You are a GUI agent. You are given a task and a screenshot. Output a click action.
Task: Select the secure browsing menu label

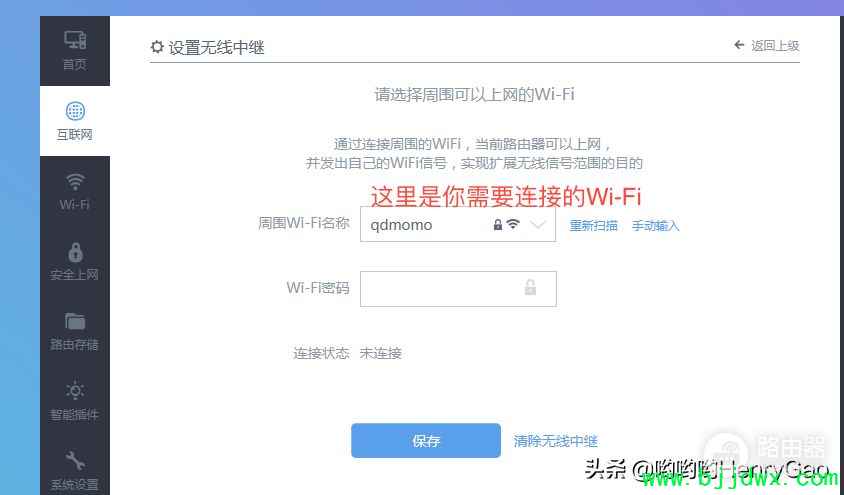[x=74, y=275]
